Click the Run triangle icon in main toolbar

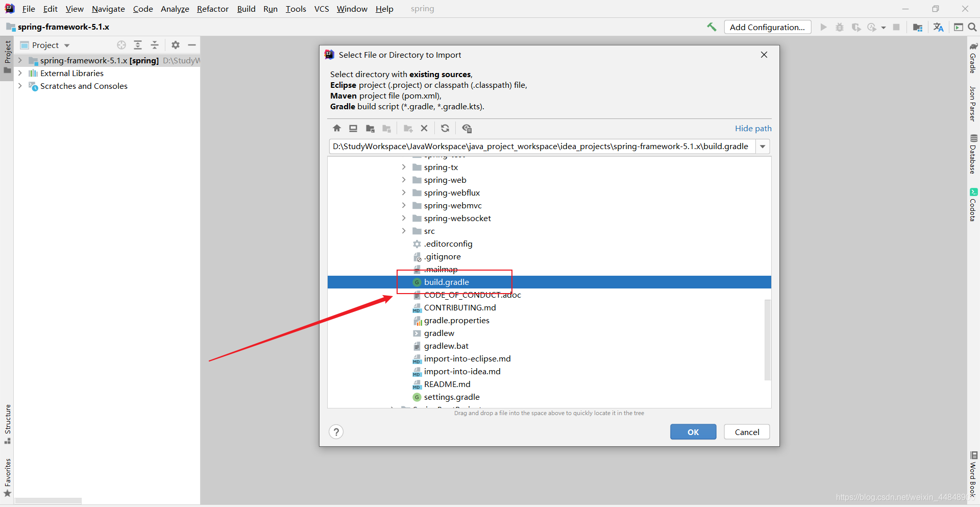823,27
